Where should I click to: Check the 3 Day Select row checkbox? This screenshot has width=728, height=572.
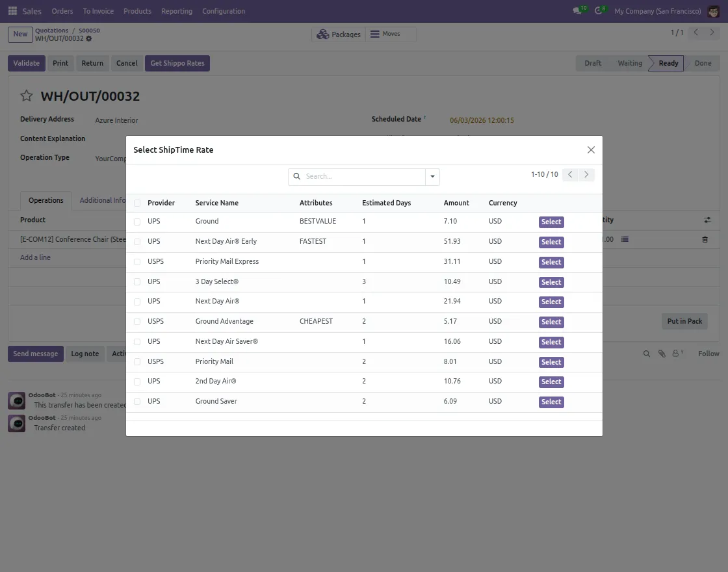pos(137,282)
